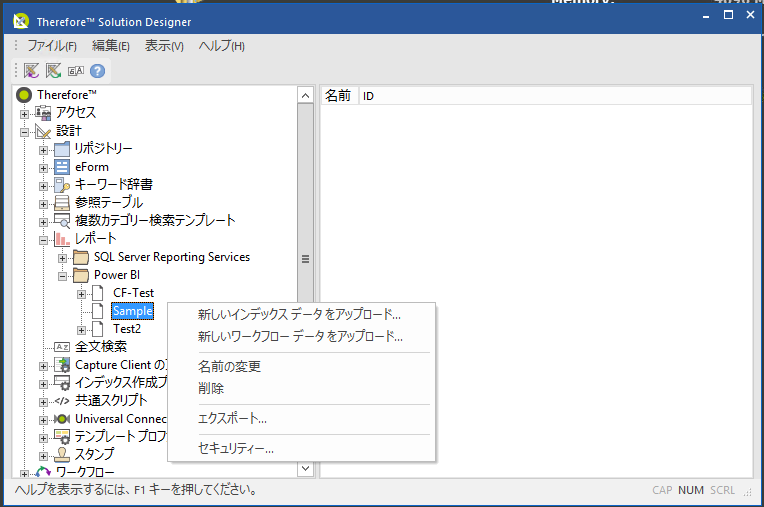Expand the キーワード辞書 node
The image size is (764, 507).
point(43,186)
